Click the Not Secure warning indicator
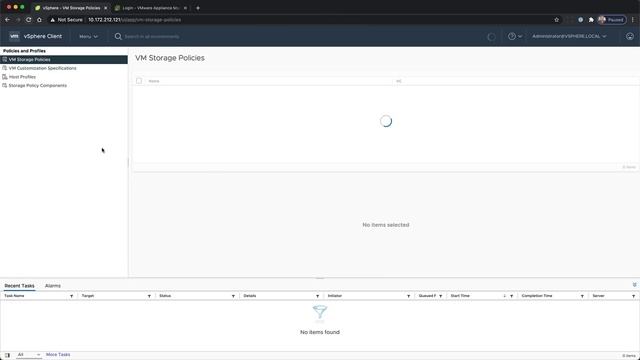Viewport: 640px width, 360px height. pos(66,20)
